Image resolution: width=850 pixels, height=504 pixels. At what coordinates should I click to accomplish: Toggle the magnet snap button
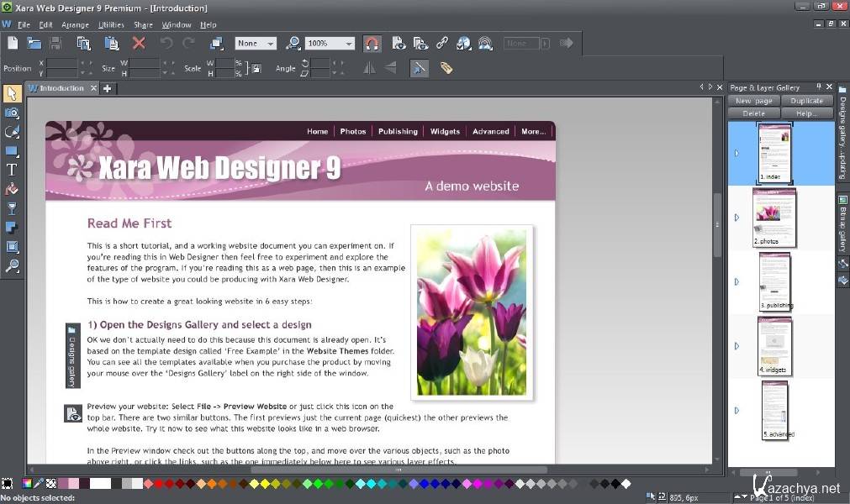click(x=372, y=43)
